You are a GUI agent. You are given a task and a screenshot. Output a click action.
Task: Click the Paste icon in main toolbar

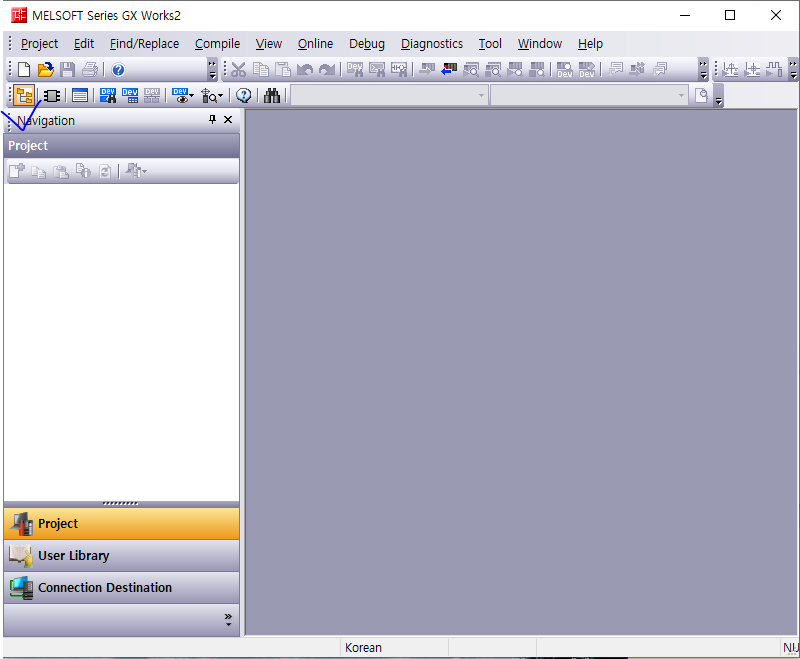pos(283,69)
